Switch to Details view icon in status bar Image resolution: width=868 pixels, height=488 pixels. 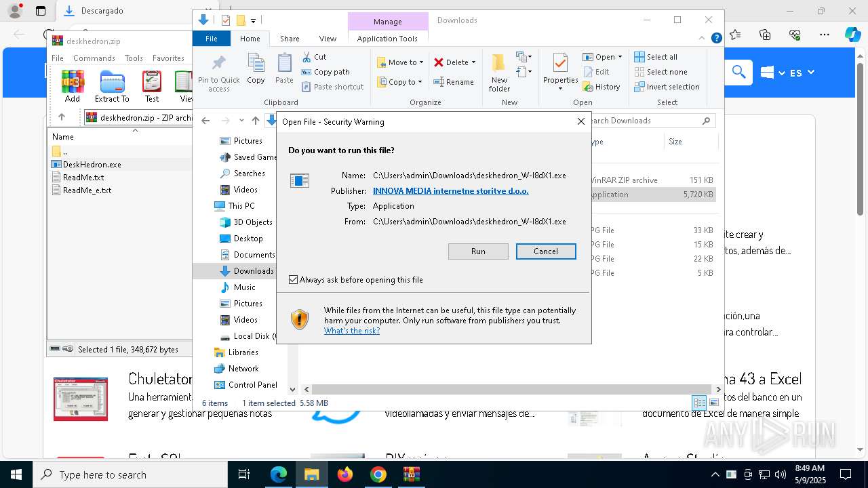(699, 403)
